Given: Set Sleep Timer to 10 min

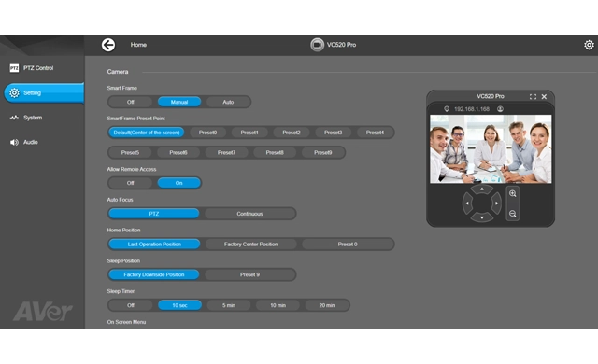Looking at the screenshot, I should 278,305.
